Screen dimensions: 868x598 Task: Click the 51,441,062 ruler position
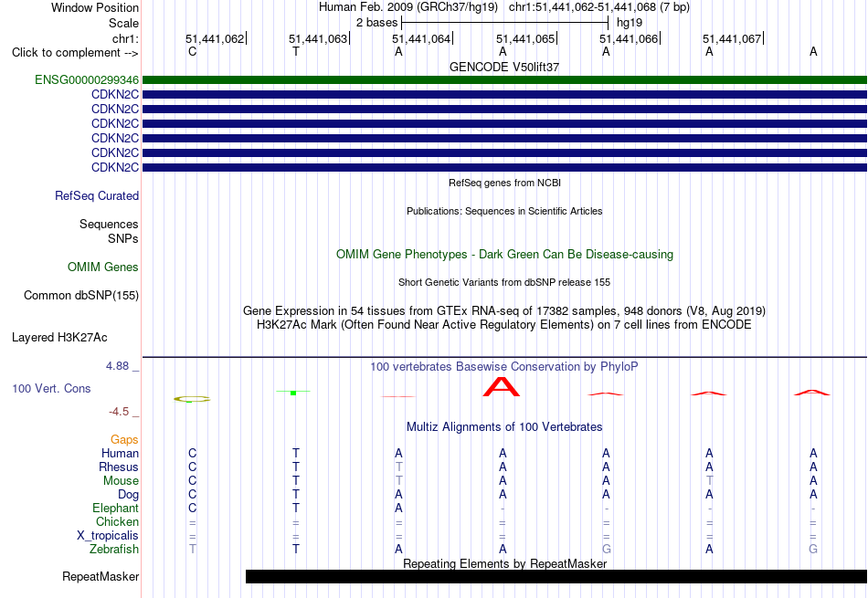215,38
